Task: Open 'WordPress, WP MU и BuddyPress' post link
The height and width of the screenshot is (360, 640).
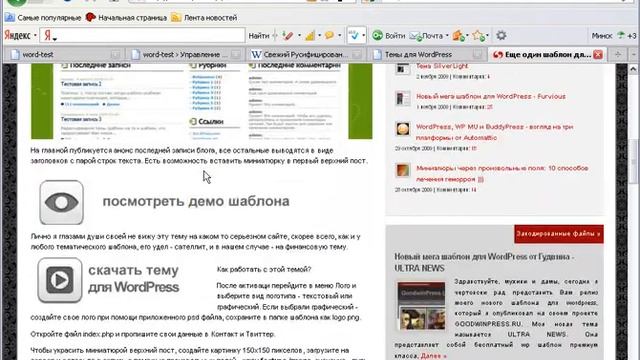Action: (x=494, y=132)
